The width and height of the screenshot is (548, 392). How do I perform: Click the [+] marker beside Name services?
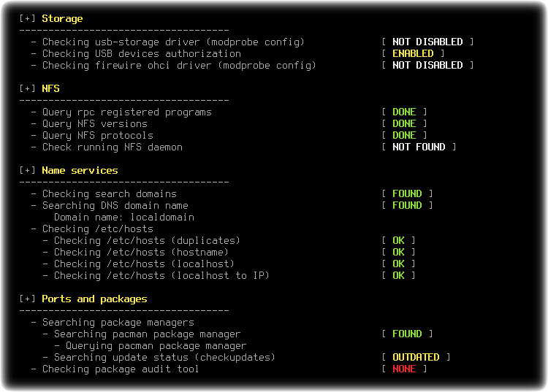pos(27,170)
